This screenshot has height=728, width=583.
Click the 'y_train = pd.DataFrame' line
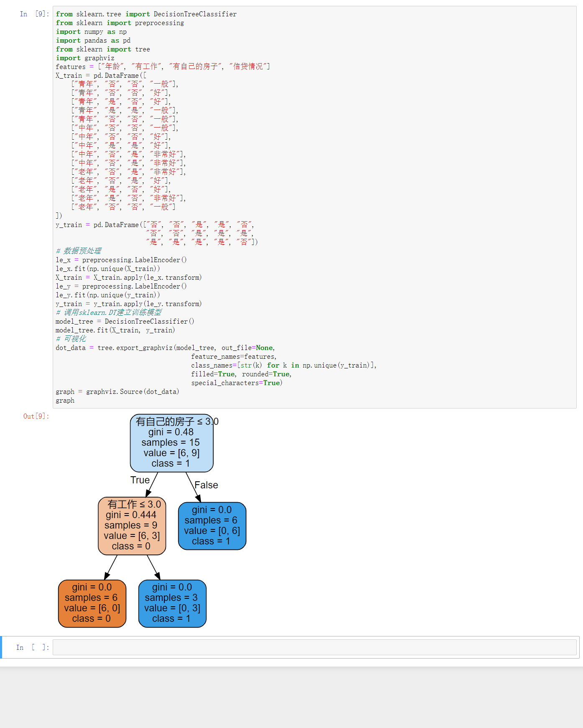155,225
